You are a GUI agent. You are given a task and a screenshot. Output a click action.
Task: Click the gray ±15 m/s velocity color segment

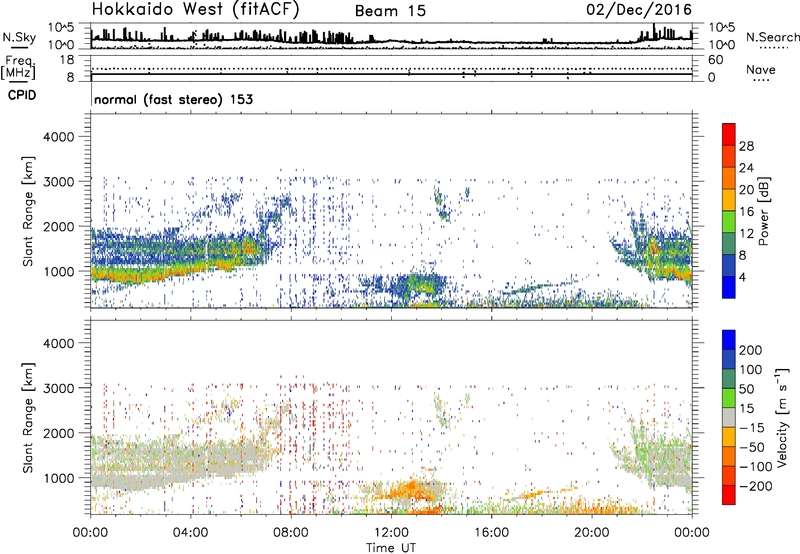[x=729, y=417]
